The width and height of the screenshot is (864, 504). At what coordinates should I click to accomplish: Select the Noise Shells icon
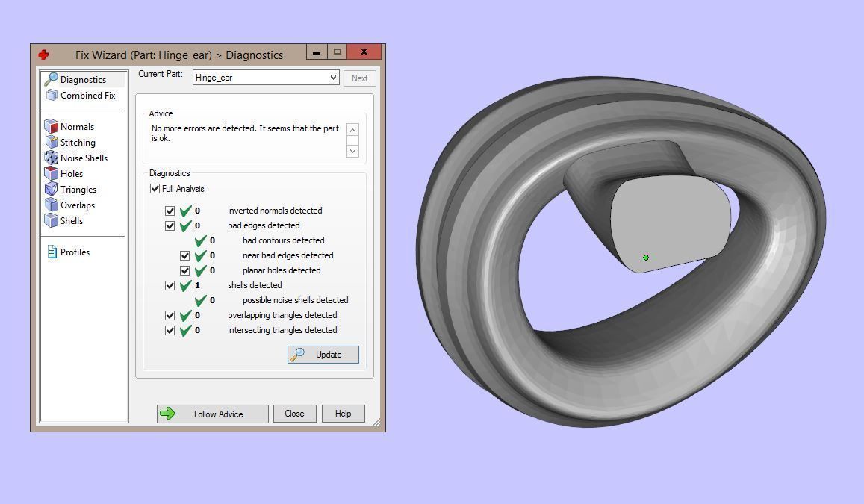pos(51,158)
